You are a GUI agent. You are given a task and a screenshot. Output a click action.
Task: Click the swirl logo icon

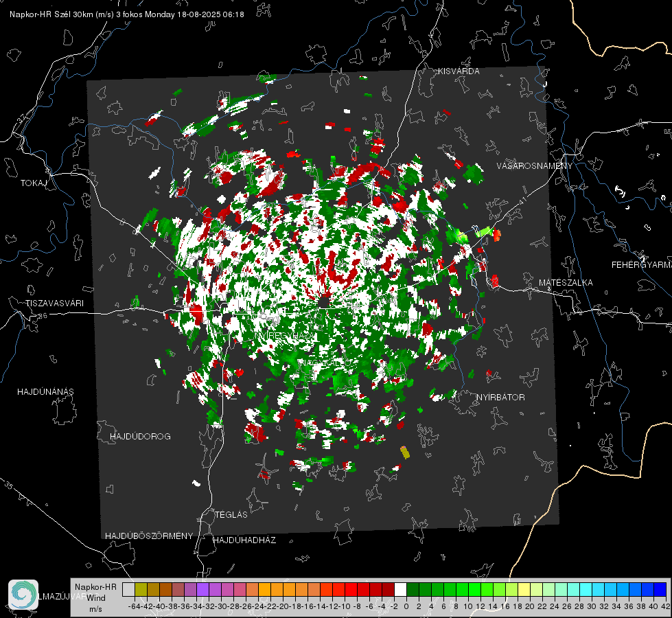pyautogui.click(x=23, y=595)
